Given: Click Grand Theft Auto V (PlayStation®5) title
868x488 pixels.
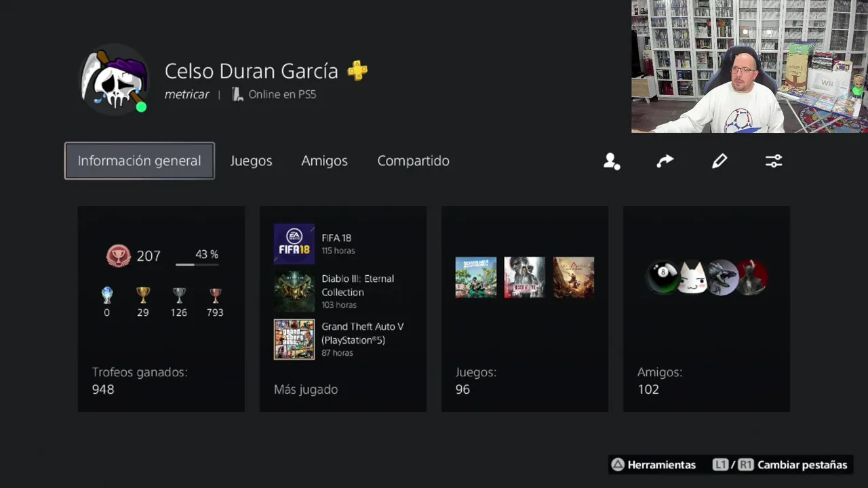Looking at the screenshot, I should coord(363,333).
